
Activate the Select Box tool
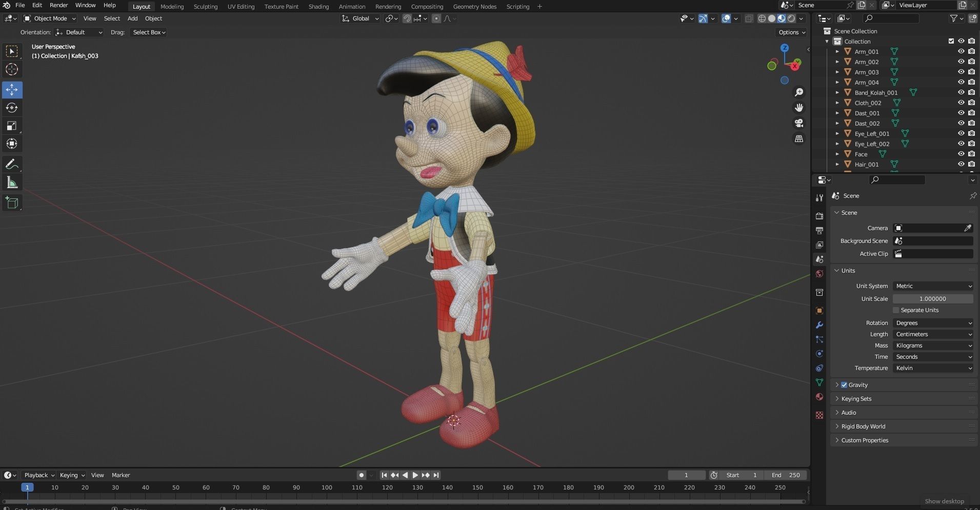(12, 51)
